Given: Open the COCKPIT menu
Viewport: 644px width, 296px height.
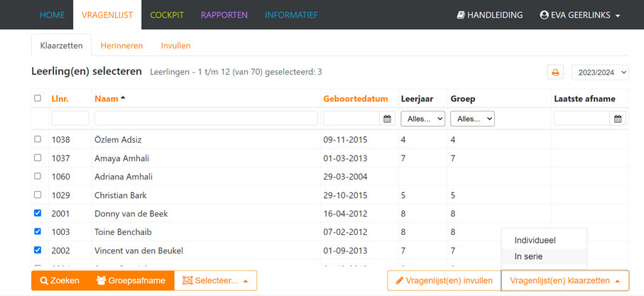Looking at the screenshot, I should click(167, 15).
